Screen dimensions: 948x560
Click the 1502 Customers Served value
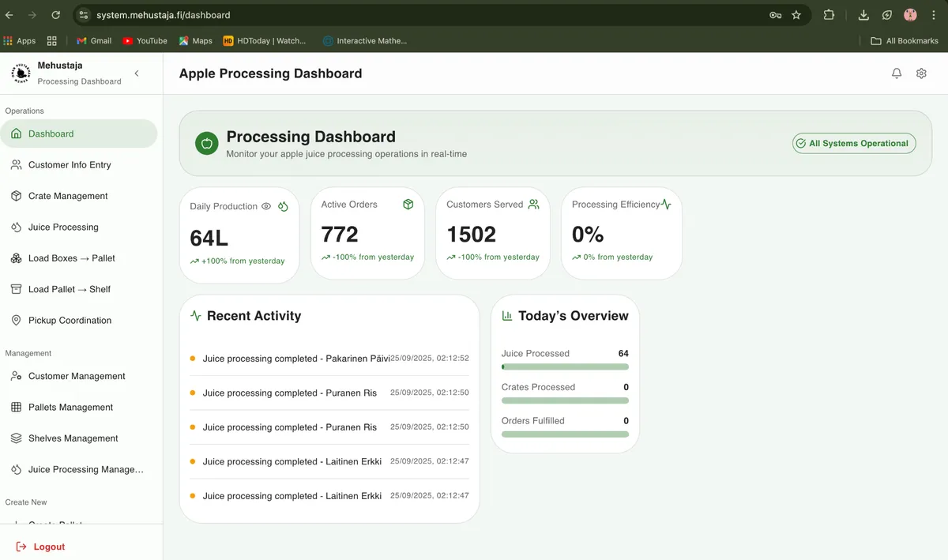click(472, 235)
